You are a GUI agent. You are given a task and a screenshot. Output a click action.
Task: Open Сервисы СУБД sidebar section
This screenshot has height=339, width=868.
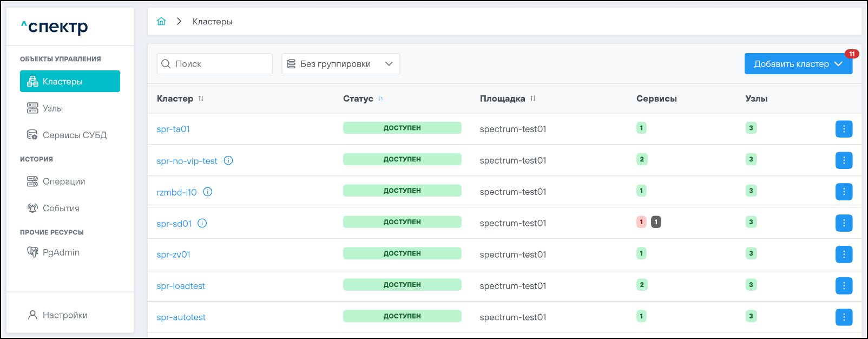pyautogui.click(x=74, y=135)
